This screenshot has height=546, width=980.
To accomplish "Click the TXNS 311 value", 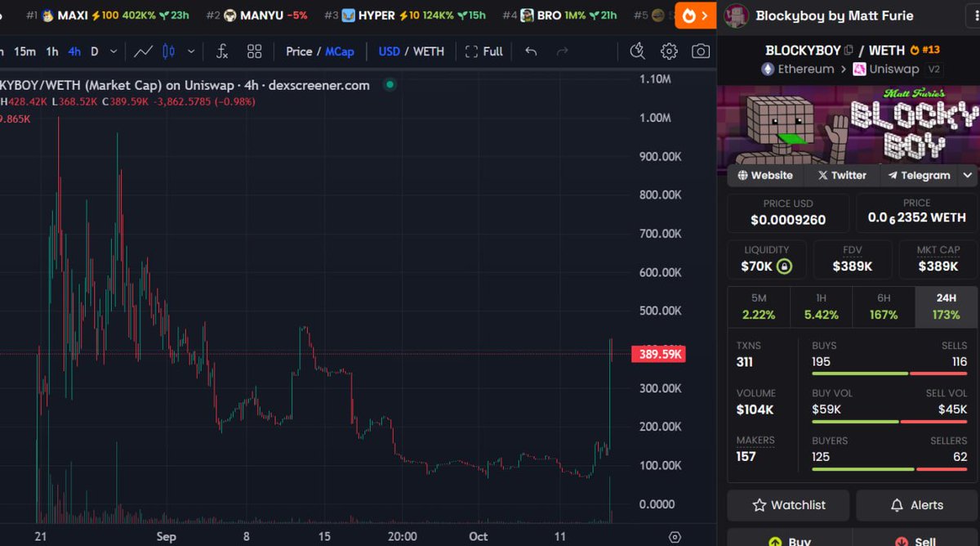I will pyautogui.click(x=745, y=361).
